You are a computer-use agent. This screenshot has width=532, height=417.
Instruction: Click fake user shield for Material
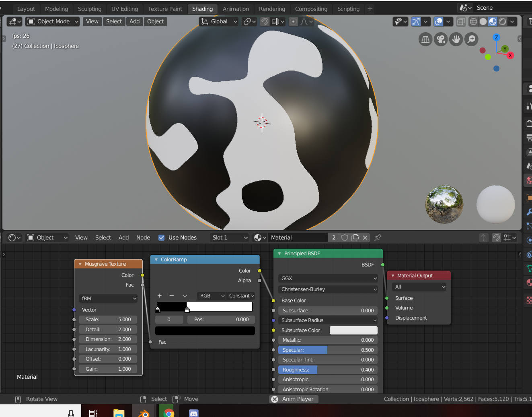pos(345,237)
